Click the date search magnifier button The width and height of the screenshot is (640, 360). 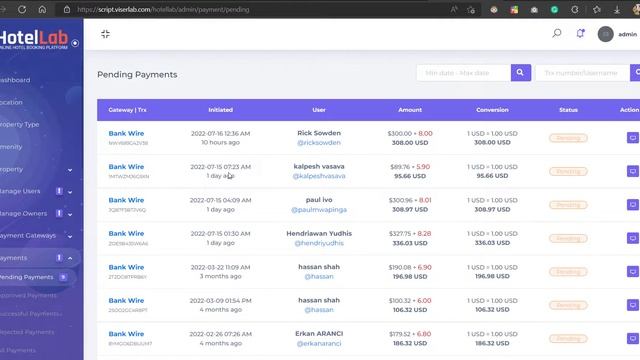[521, 73]
